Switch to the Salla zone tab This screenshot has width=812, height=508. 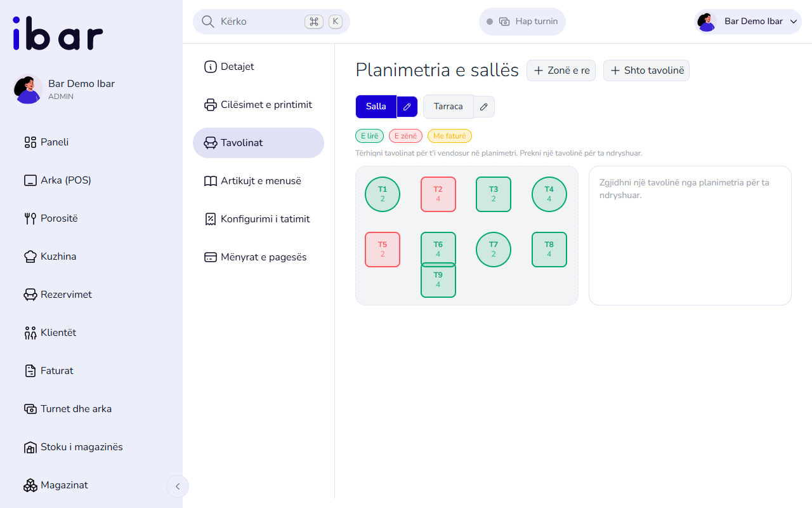click(376, 107)
